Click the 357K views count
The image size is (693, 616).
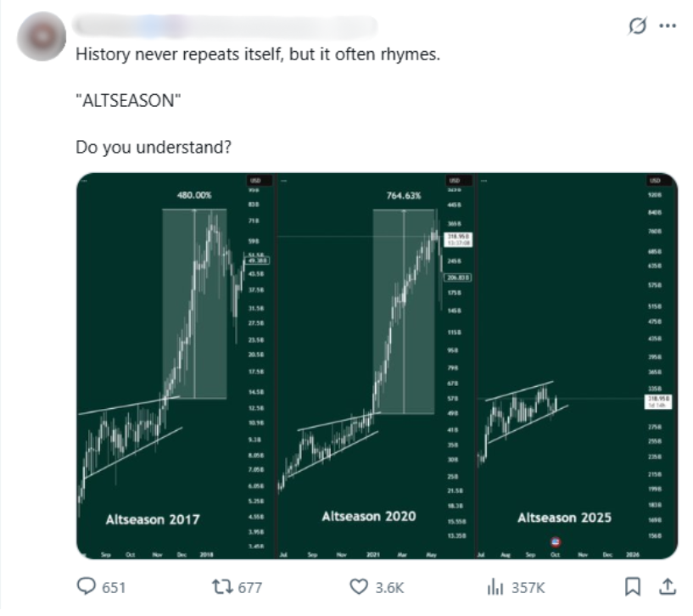click(527, 587)
